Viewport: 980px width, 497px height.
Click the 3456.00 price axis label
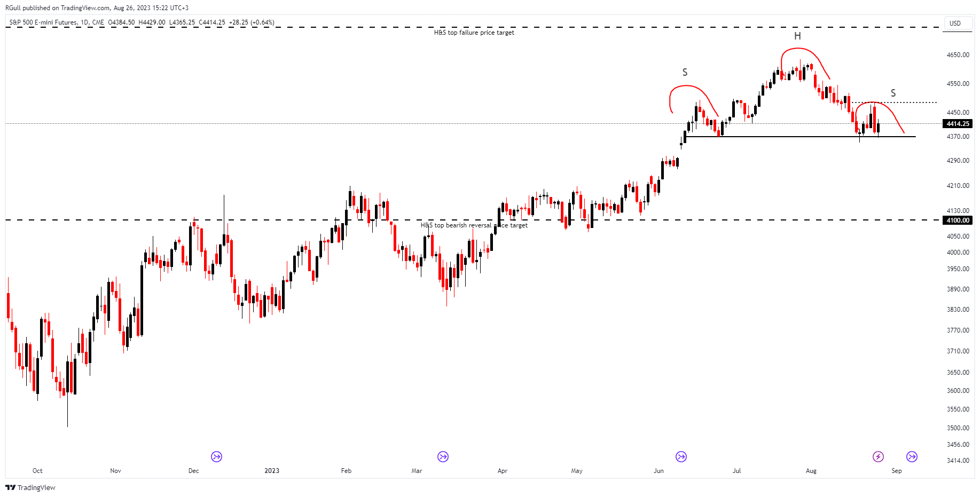click(958, 445)
